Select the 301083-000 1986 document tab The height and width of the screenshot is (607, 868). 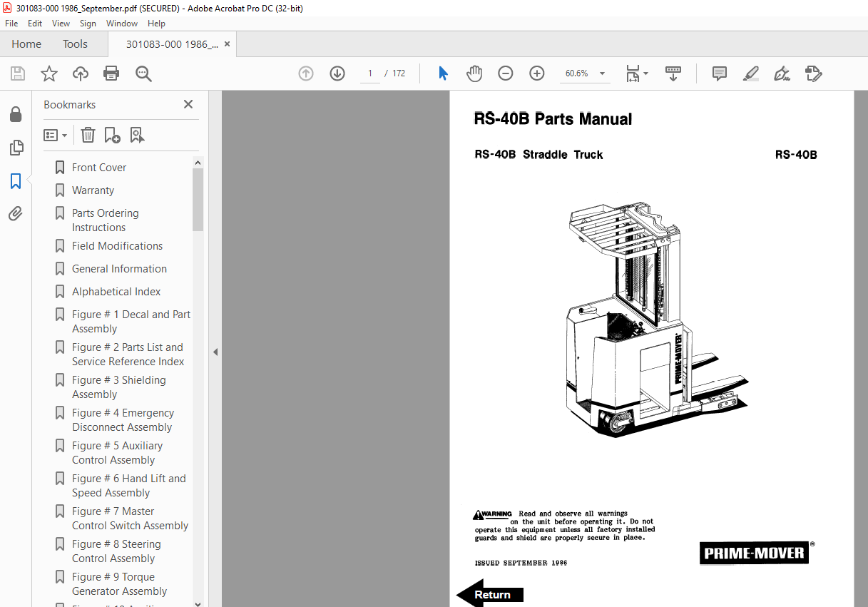172,44
